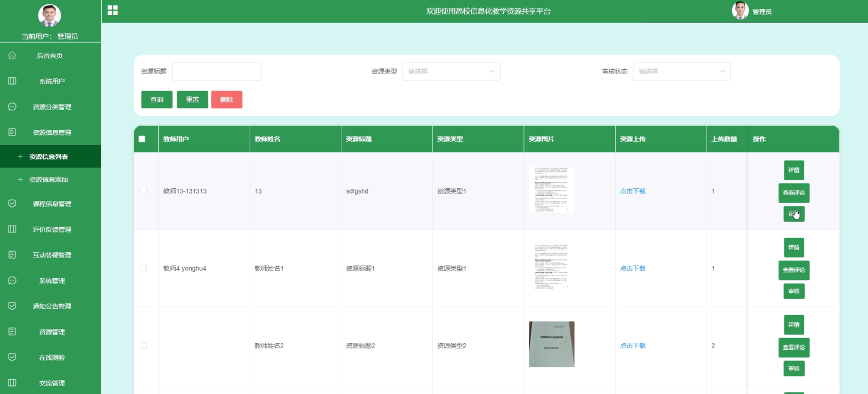The height and width of the screenshot is (394, 868).
Task: Click 审核 button for 资源标题1 row
Action: coord(794,291)
